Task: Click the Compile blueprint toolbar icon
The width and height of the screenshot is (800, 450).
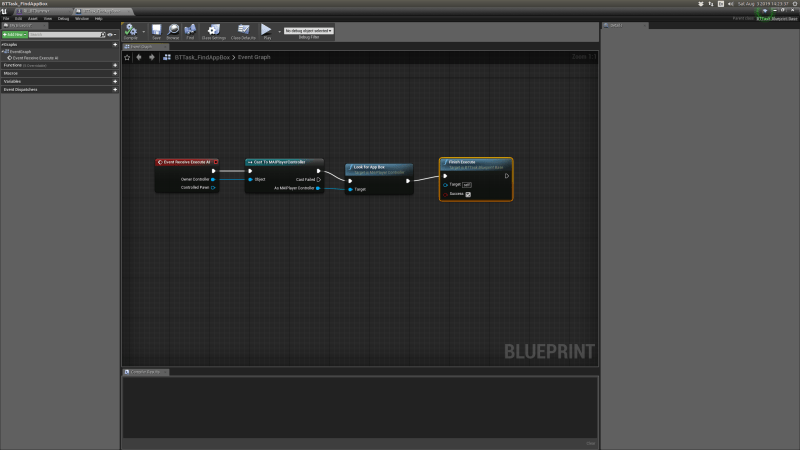Action: click(130, 31)
